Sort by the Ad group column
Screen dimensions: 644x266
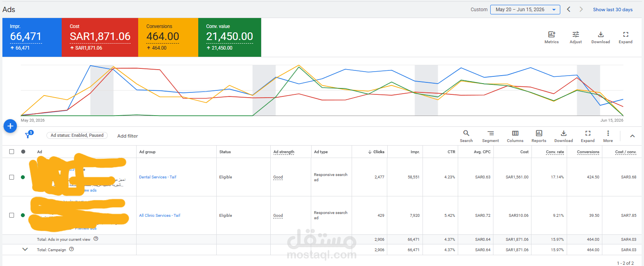tap(147, 152)
